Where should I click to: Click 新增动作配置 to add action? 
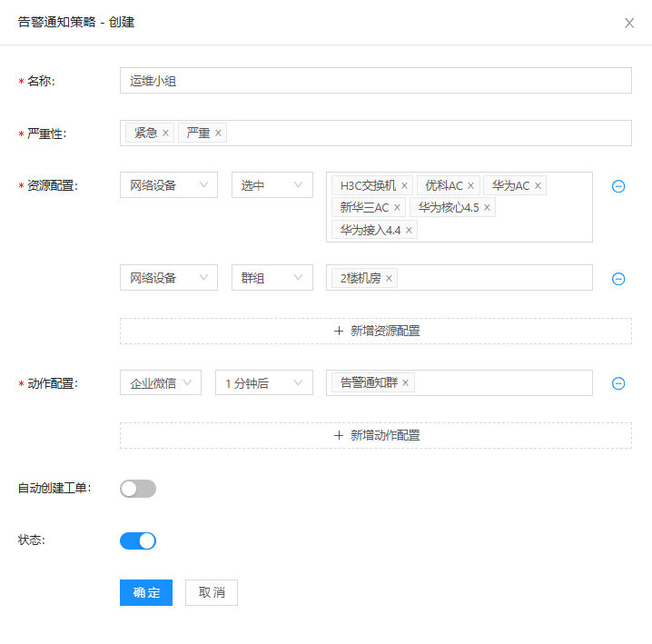[x=376, y=436]
